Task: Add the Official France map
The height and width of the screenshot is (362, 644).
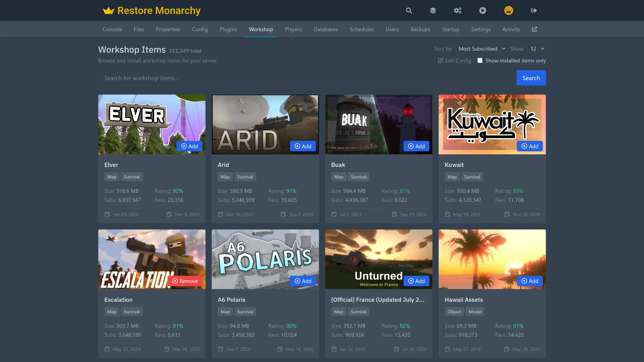Action: pyautogui.click(x=416, y=281)
